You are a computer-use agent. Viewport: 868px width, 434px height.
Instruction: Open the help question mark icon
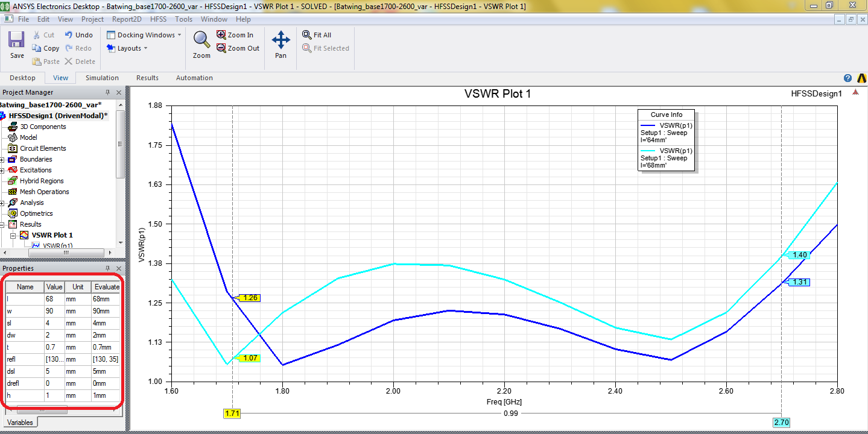click(847, 78)
